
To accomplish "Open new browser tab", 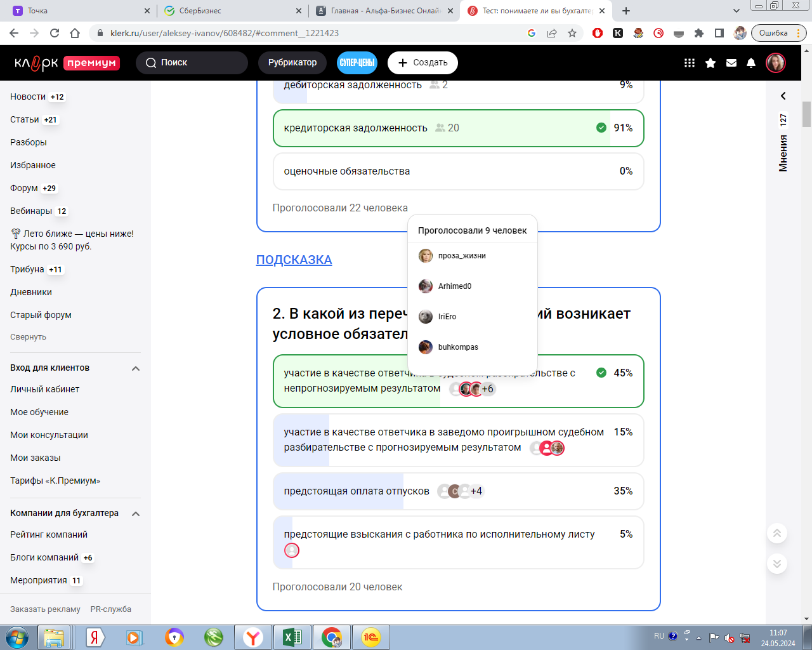I will point(626,11).
